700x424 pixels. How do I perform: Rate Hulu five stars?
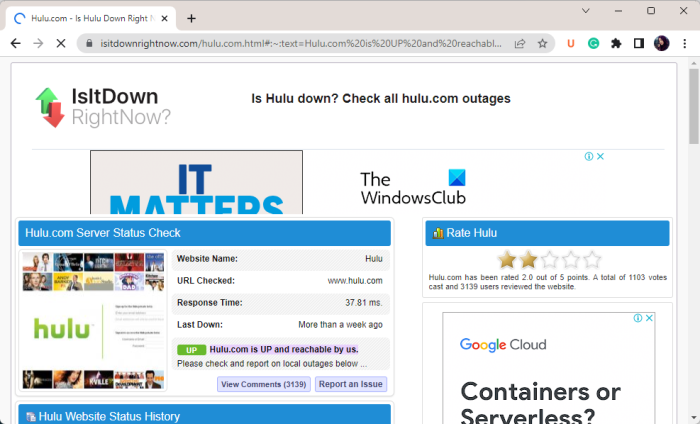click(x=592, y=260)
